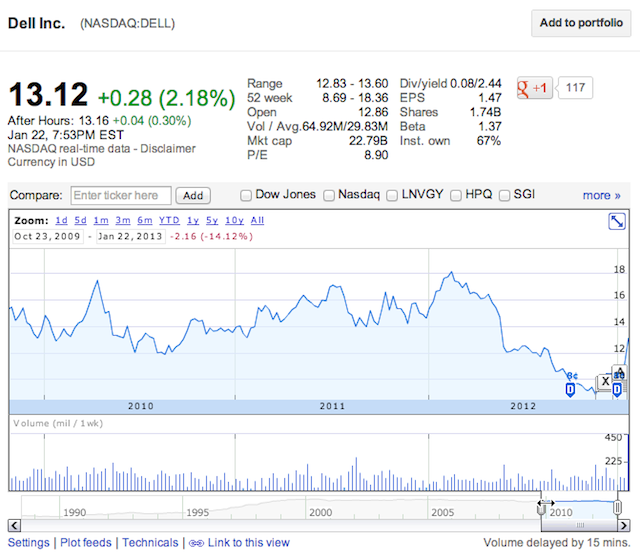Click the EPS value 1.47
640x559 pixels.
coord(490,98)
